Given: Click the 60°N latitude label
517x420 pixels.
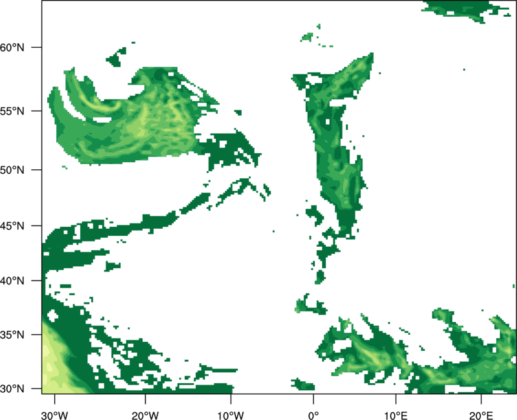Looking at the screenshot, I should (x=12, y=47).
